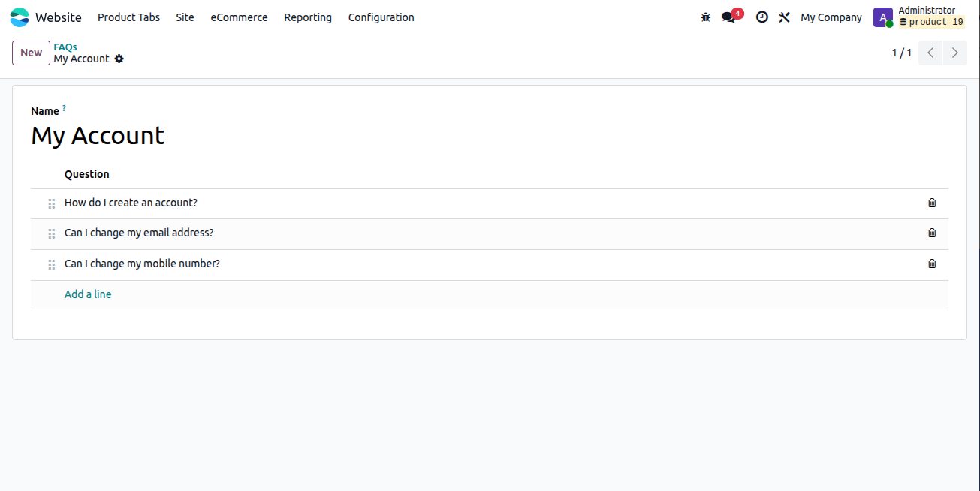Viewport: 980px width, 491px height.
Task: Click the product_19 database label
Action: [931, 22]
